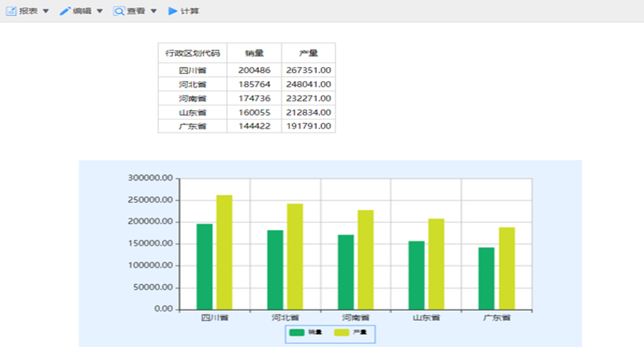Click the 144422 sales cell

[x=255, y=126]
